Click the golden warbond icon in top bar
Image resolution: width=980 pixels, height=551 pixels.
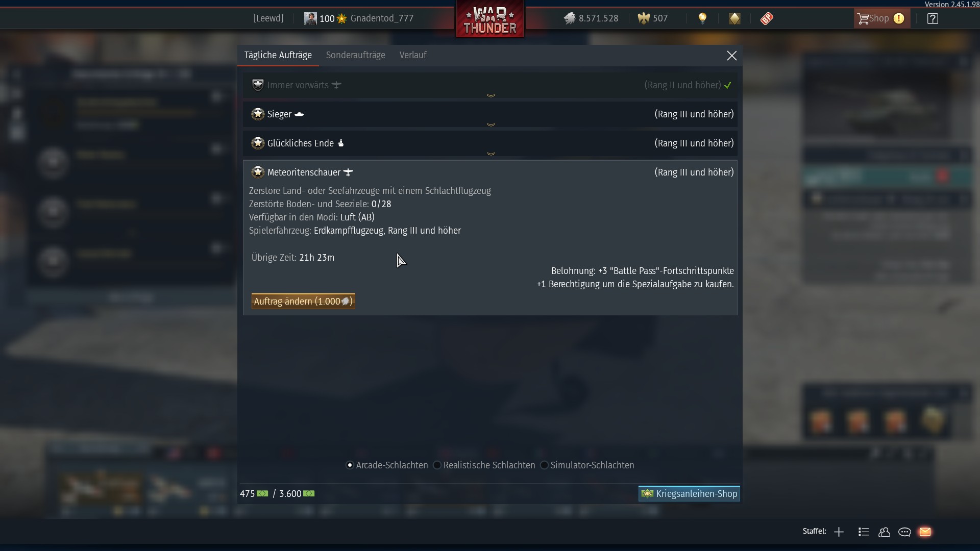734,18
